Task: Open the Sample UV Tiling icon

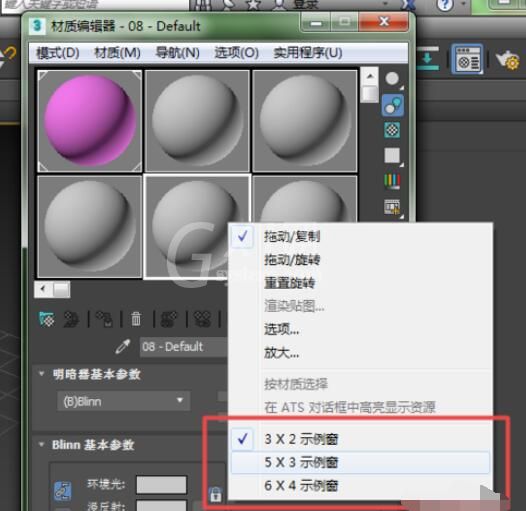Action: pyautogui.click(x=392, y=156)
